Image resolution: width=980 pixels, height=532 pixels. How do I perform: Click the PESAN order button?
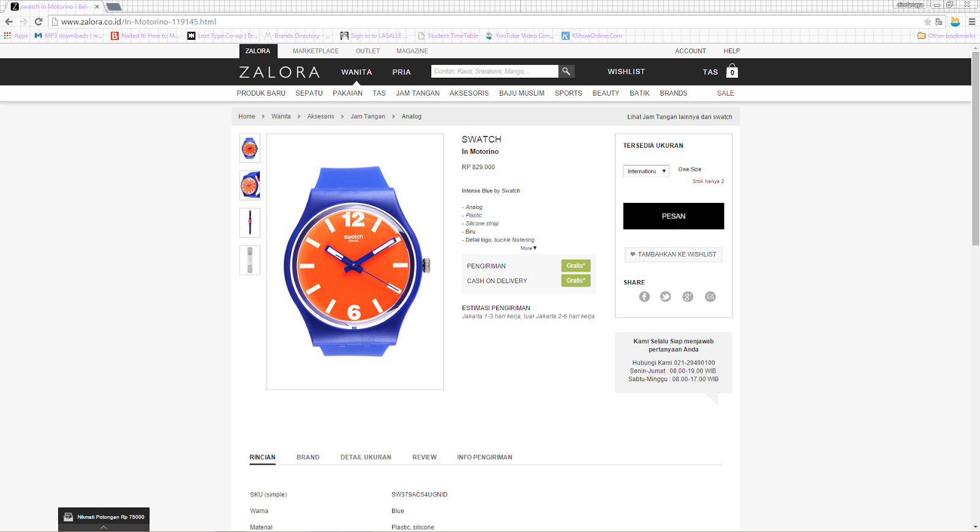pos(674,216)
